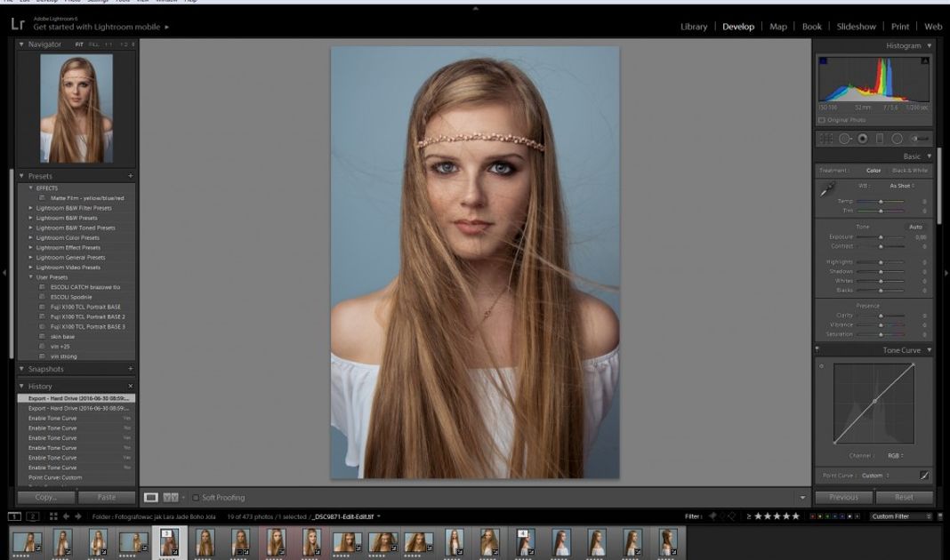The height and width of the screenshot is (560, 950).
Task: Select the Tone Curve targeted adjustment tool
Action: [822, 366]
